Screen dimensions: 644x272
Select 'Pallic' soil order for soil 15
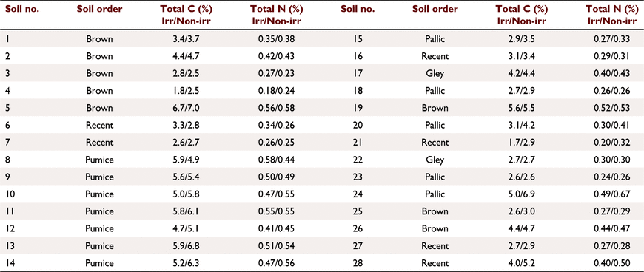click(435, 39)
